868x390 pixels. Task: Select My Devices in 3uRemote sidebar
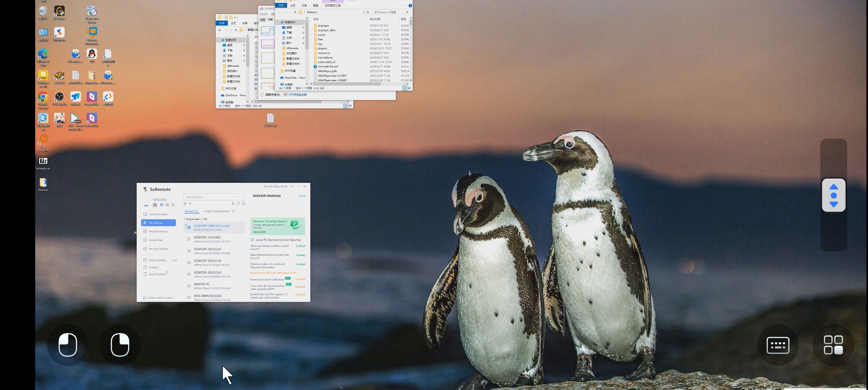(158, 223)
